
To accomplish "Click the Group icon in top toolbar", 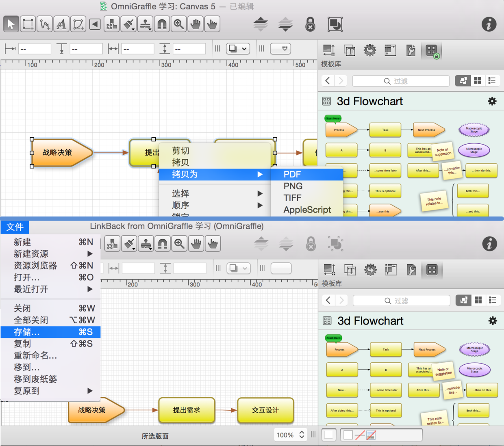I will pyautogui.click(x=335, y=24).
